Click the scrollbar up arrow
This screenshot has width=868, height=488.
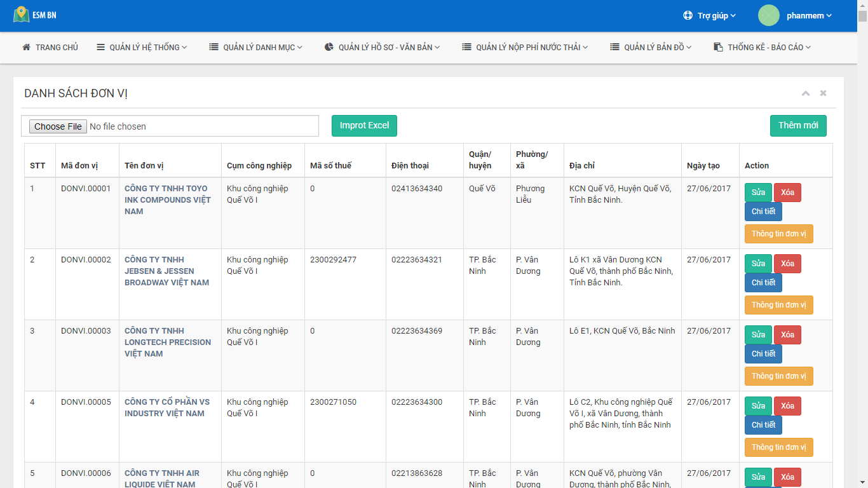click(x=862, y=5)
